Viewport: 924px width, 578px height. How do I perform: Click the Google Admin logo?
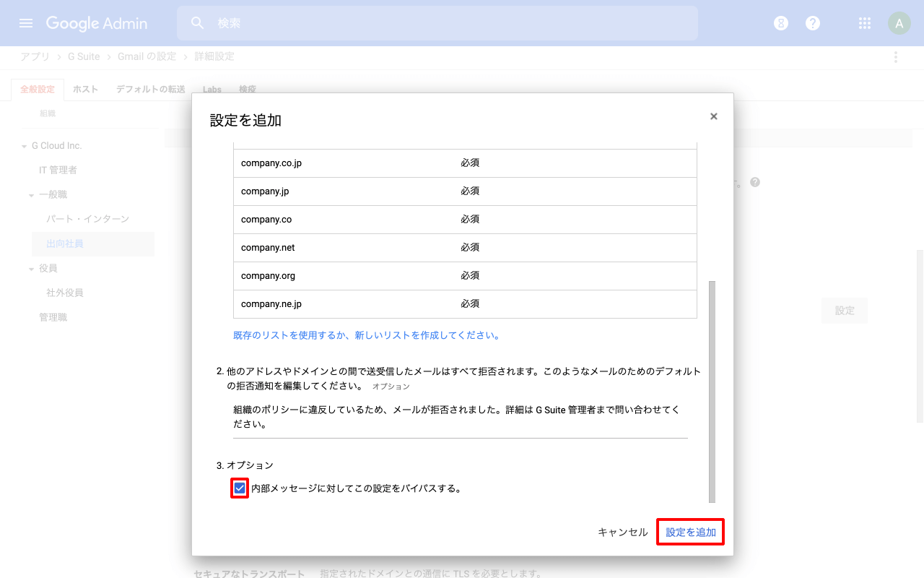(97, 23)
